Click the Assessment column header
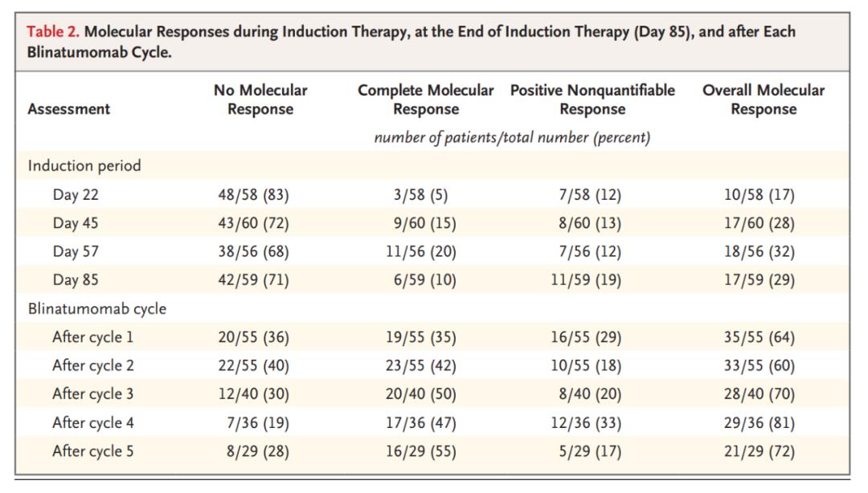This screenshot has width=868, height=493. 69,109
